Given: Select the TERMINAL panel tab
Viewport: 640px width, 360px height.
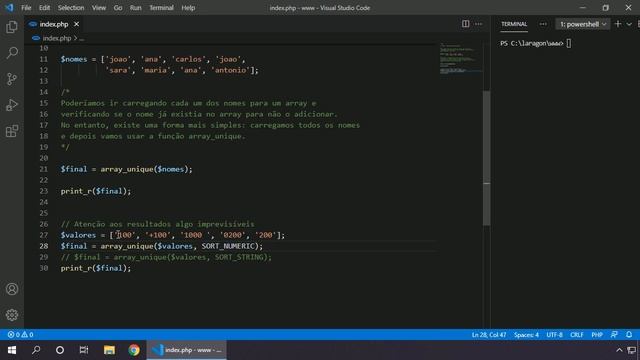Looking at the screenshot, I should coord(514,24).
